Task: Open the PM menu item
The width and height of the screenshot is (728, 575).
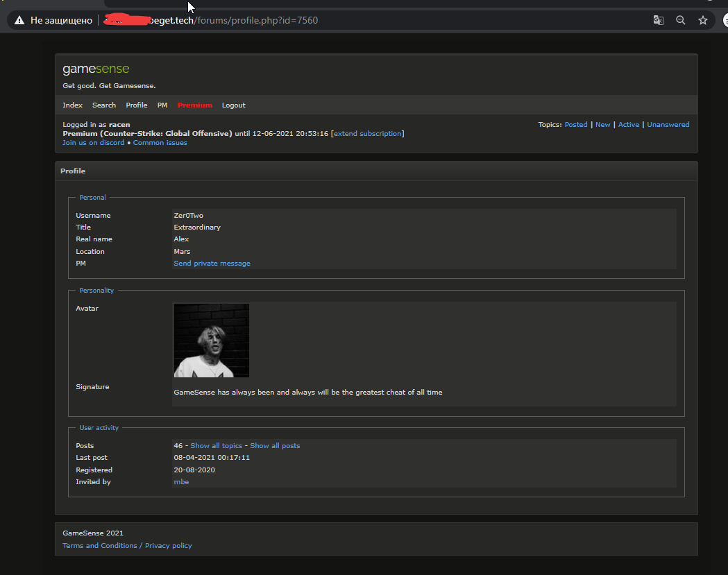Action: 162,105
